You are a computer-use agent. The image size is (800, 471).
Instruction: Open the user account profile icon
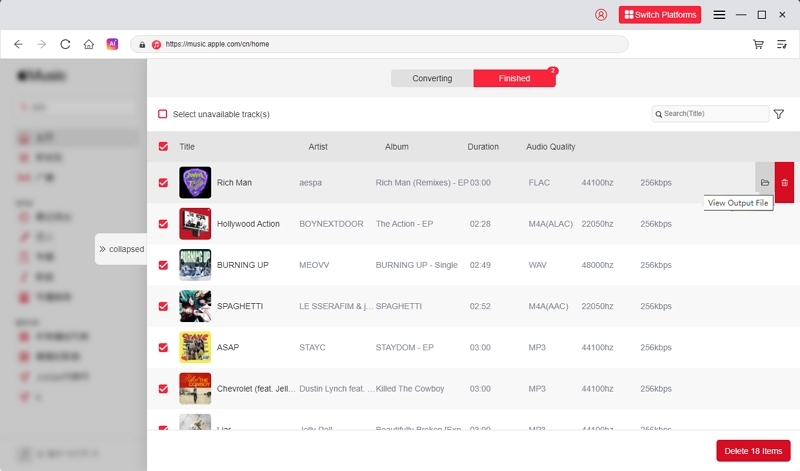point(601,15)
